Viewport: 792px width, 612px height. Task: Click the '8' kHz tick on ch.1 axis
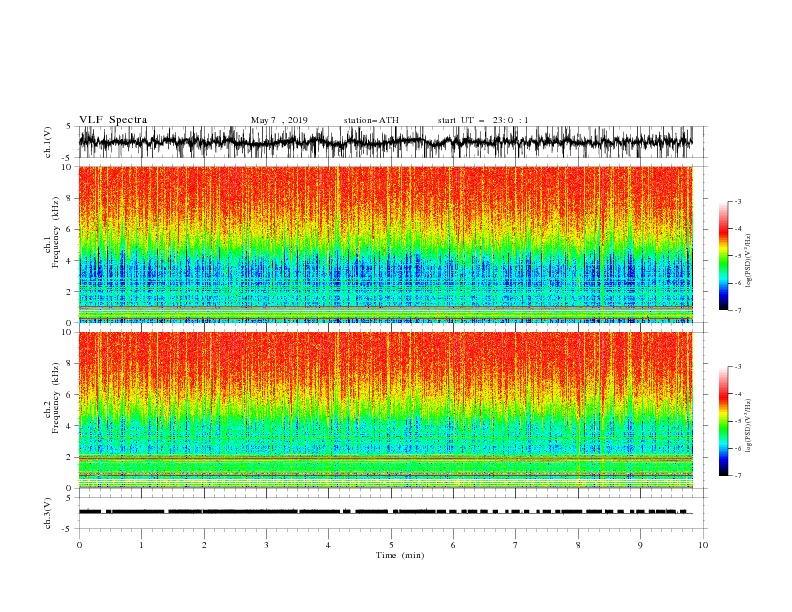(x=70, y=198)
